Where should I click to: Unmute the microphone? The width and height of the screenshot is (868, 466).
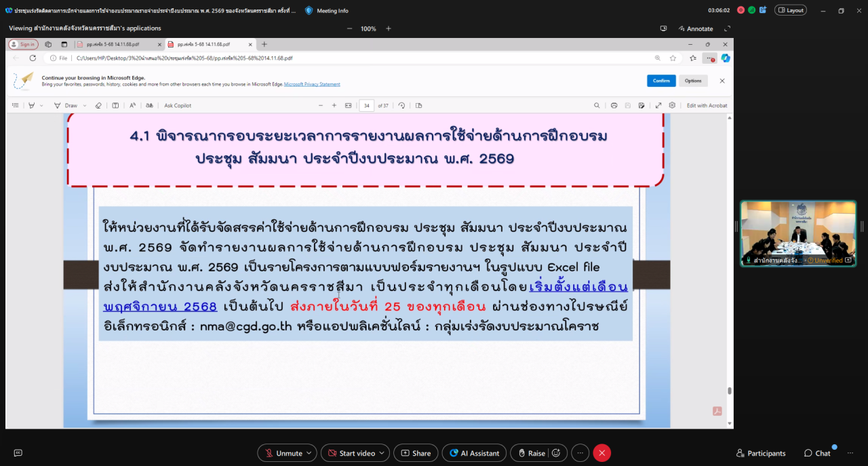pos(281,453)
